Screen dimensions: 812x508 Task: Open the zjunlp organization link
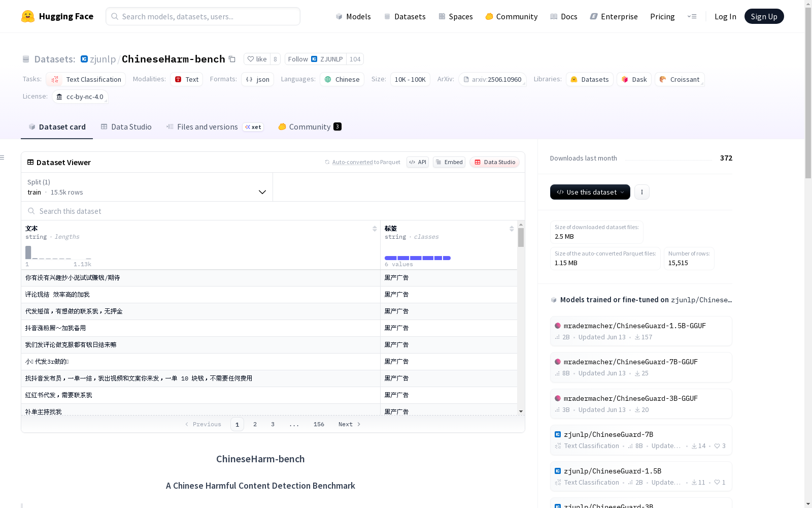pos(103,59)
